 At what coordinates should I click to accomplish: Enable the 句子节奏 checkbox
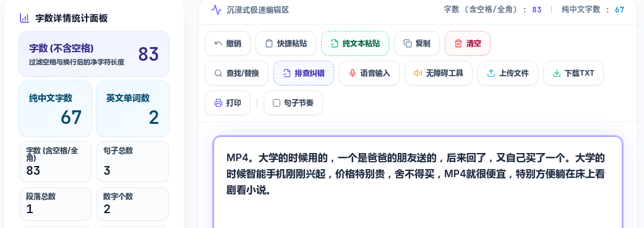pyautogui.click(x=277, y=103)
